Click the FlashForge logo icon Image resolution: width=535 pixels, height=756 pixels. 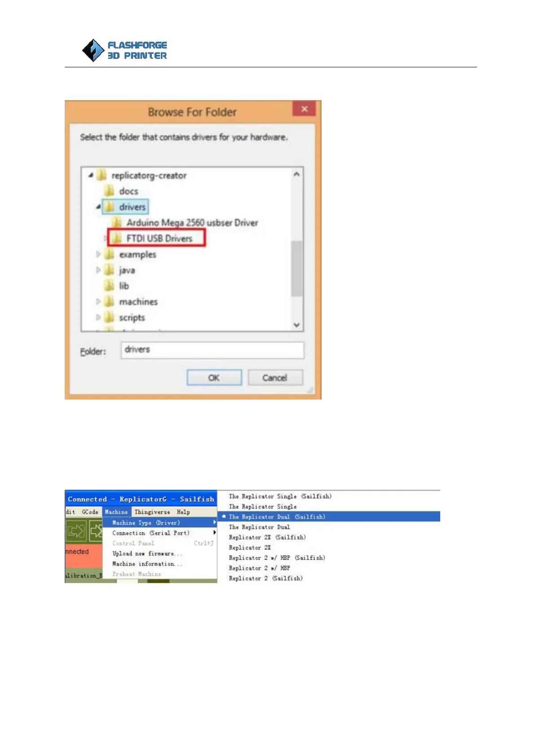tap(93, 50)
